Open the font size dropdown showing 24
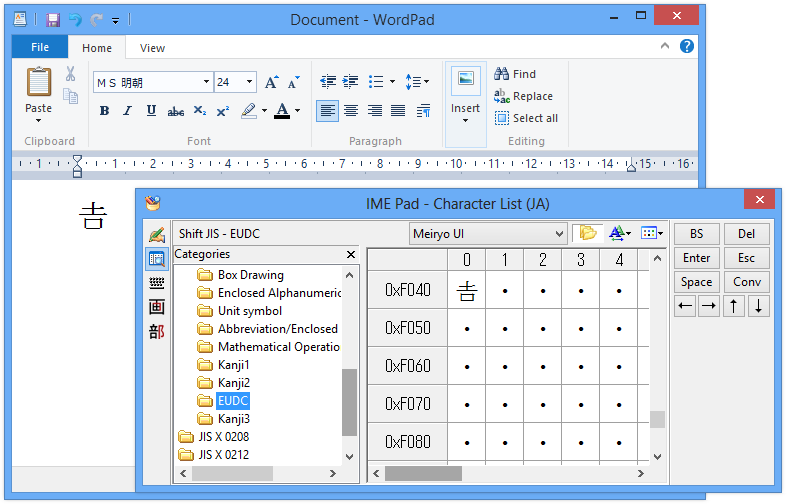 pos(249,83)
